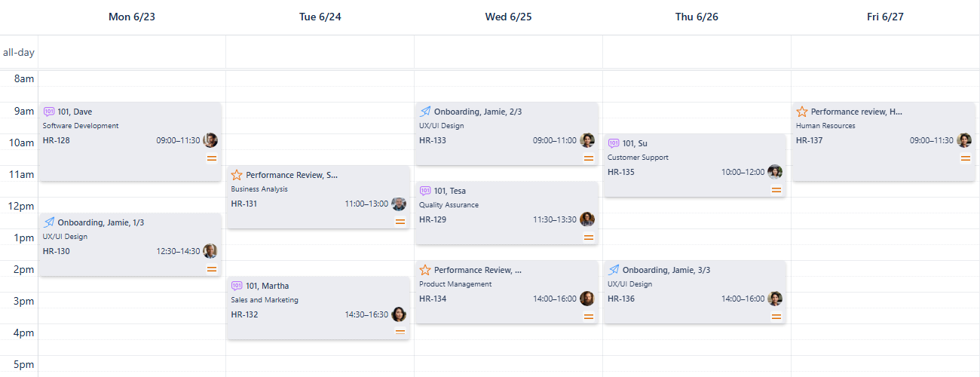This screenshot has height=377, width=980.
Task: Click the empty 4pm slot on Friday
Action: tap(885, 333)
